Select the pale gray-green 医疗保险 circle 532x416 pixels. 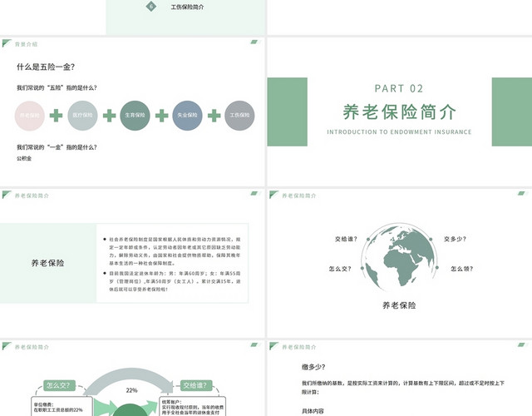click(x=82, y=116)
